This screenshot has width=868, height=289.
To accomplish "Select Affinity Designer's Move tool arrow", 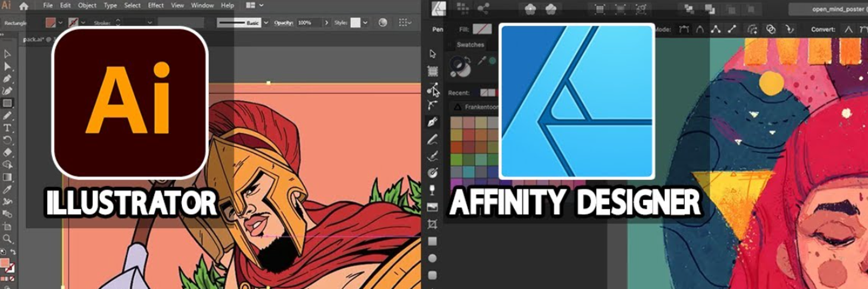I will pos(433,54).
